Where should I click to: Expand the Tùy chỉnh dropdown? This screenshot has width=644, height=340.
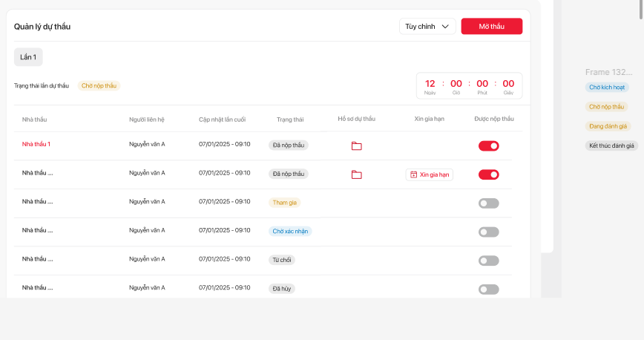point(427,26)
